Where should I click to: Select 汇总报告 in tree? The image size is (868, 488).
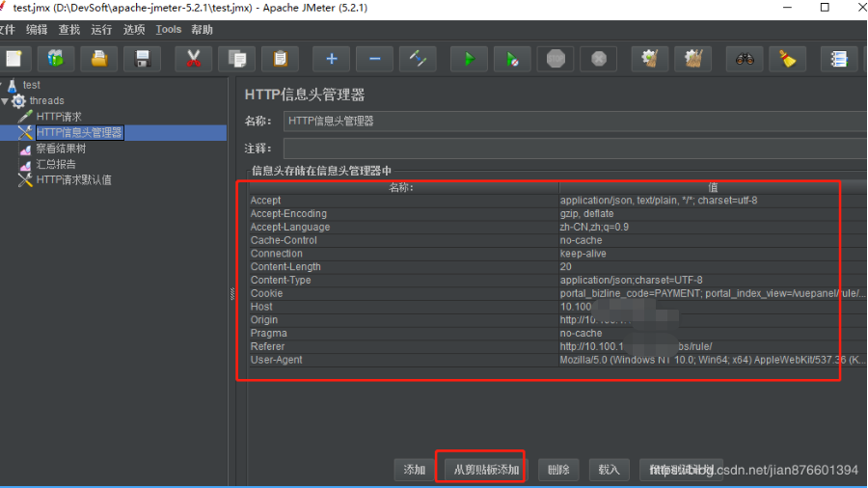(x=56, y=164)
